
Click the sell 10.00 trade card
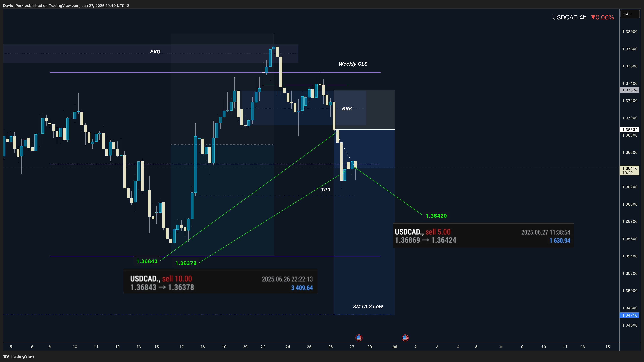point(220,282)
